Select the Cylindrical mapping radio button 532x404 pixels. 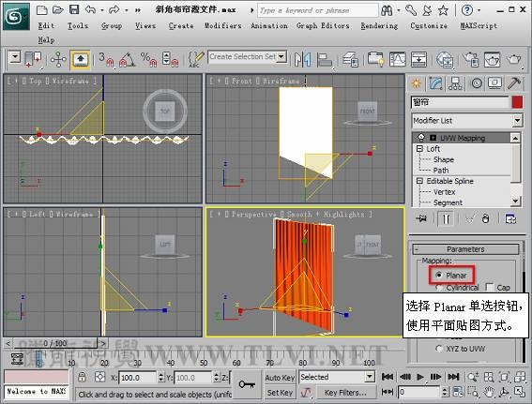(439, 288)
